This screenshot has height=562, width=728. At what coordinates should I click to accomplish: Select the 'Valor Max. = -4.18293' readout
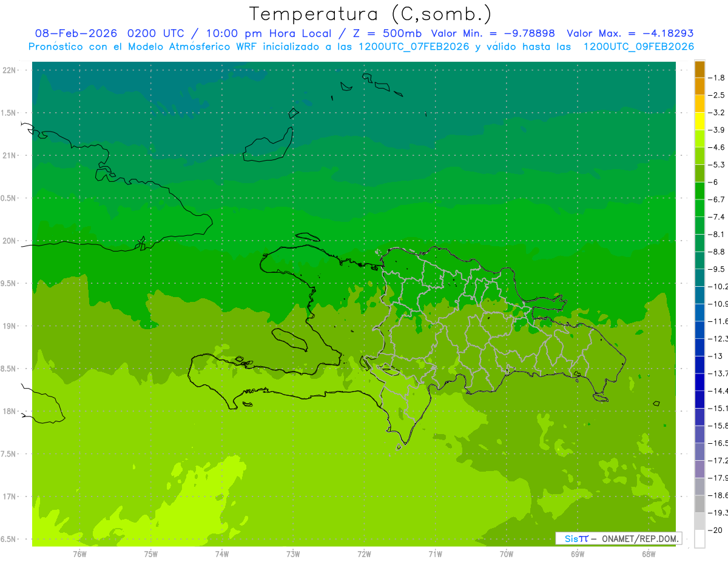pos(630,33)
